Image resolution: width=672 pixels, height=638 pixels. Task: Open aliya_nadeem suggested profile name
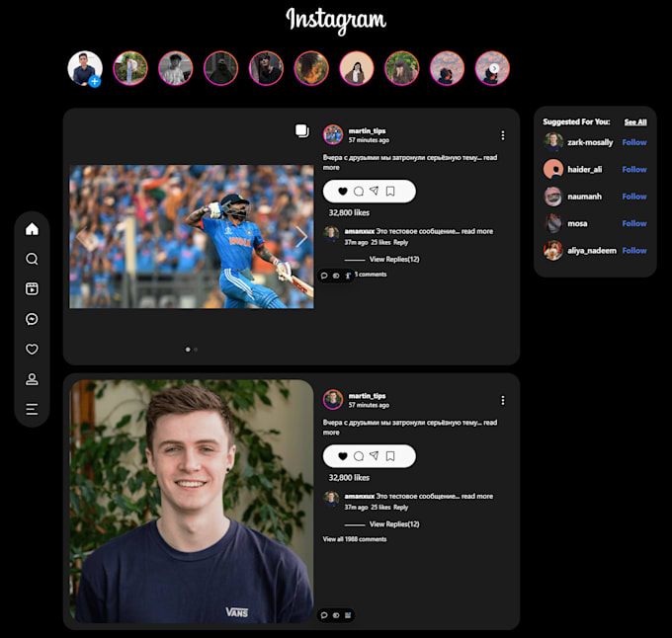[x=592, y=251]
